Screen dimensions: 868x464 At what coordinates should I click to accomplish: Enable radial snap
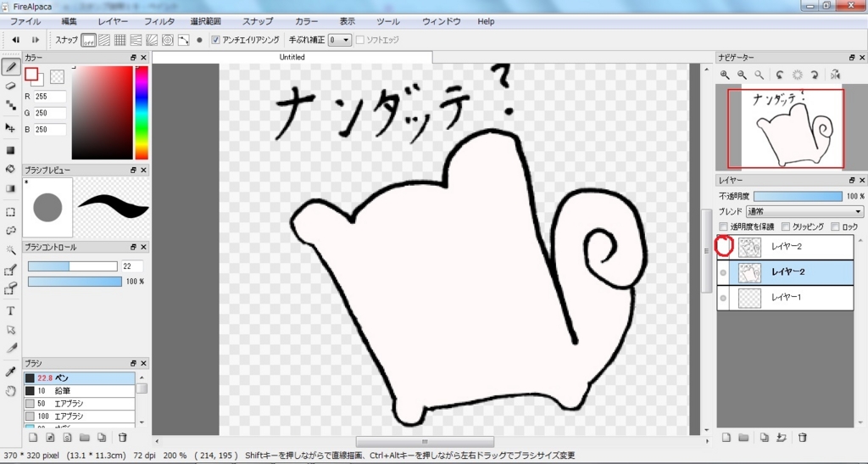pyautogui.click(x=152, y=40)
